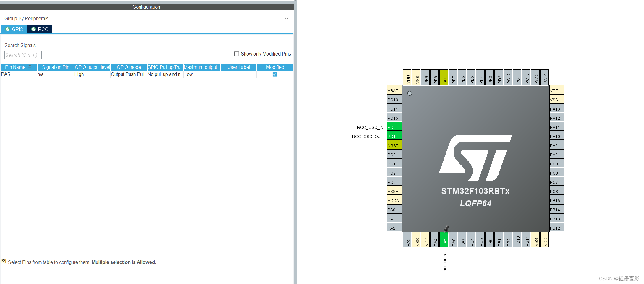Click the PA15 pin on chip top

[536, 77]
